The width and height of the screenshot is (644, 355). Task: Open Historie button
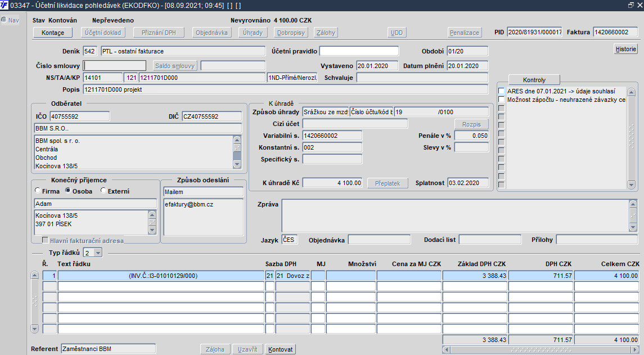click(x=626, y=49)
